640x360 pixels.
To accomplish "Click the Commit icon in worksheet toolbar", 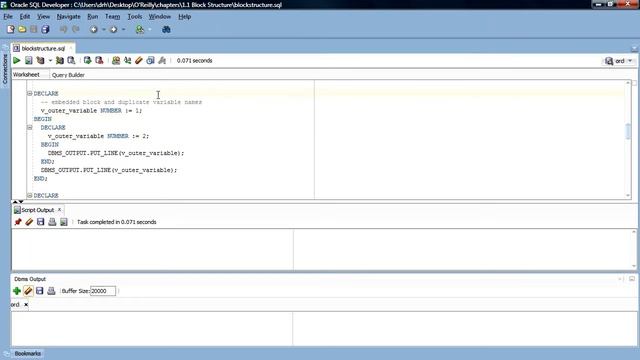I will [x=87, y=61].
